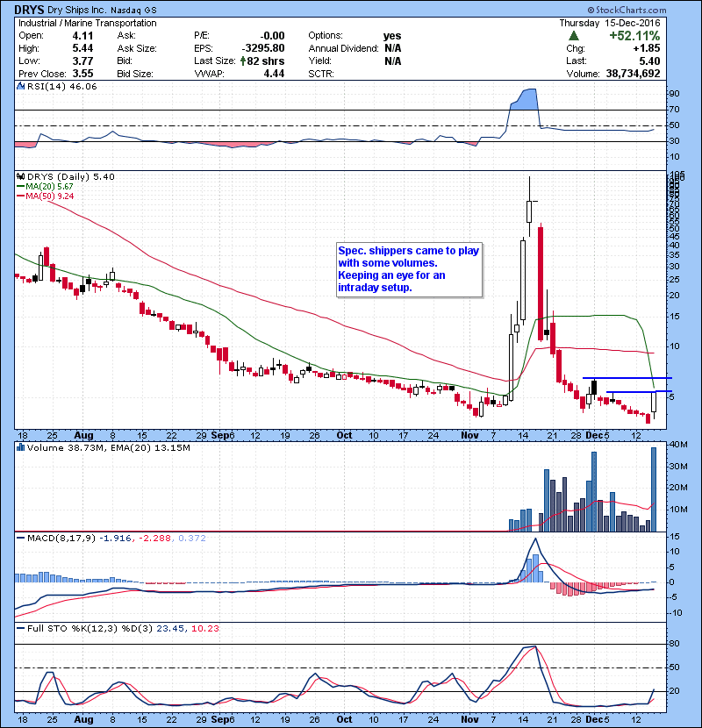Click the blue MACD legend line marker

(20, 539)
